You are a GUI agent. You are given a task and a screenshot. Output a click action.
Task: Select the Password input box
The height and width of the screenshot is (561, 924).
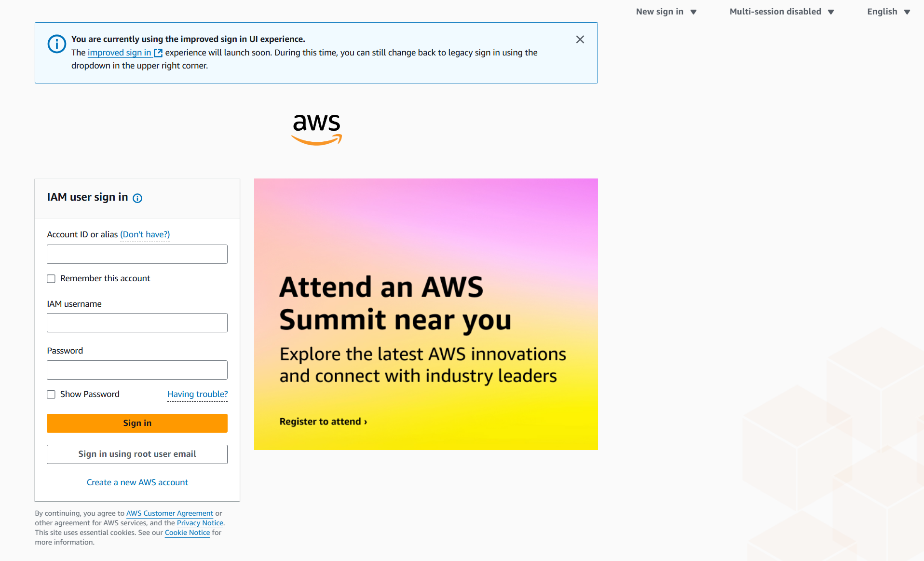pos(137,370)
